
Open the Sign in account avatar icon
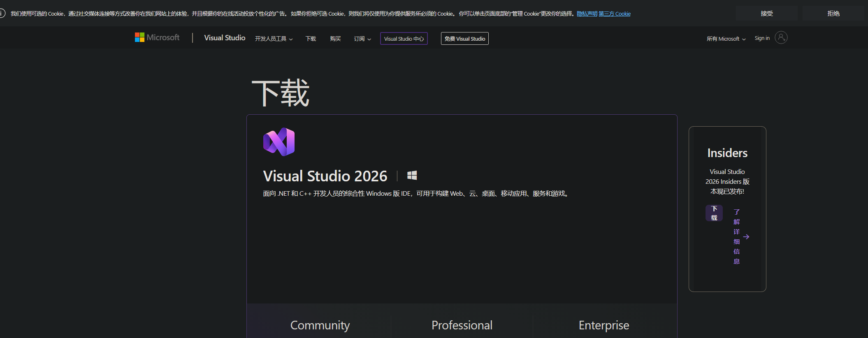tap(781, 38)
